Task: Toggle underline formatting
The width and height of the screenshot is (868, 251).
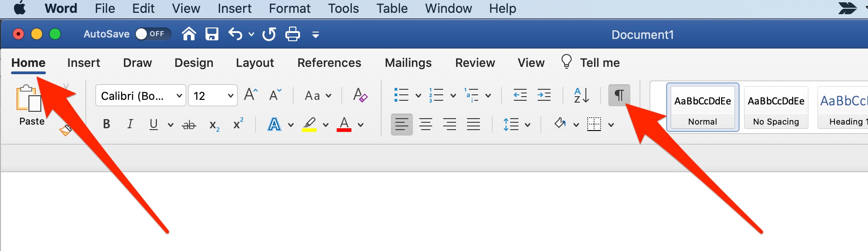Action: (154, 124)
